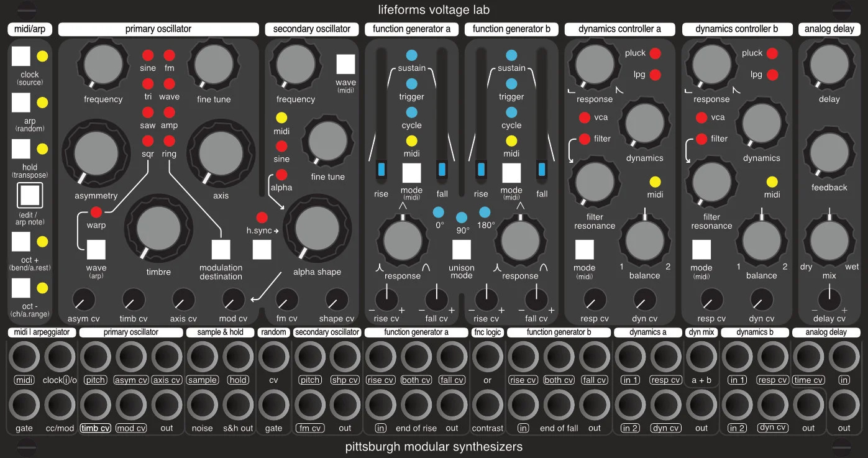868x458 pixels.
Task: Click the shape cv attenuator knob
Action: click(x=337, y=300)
